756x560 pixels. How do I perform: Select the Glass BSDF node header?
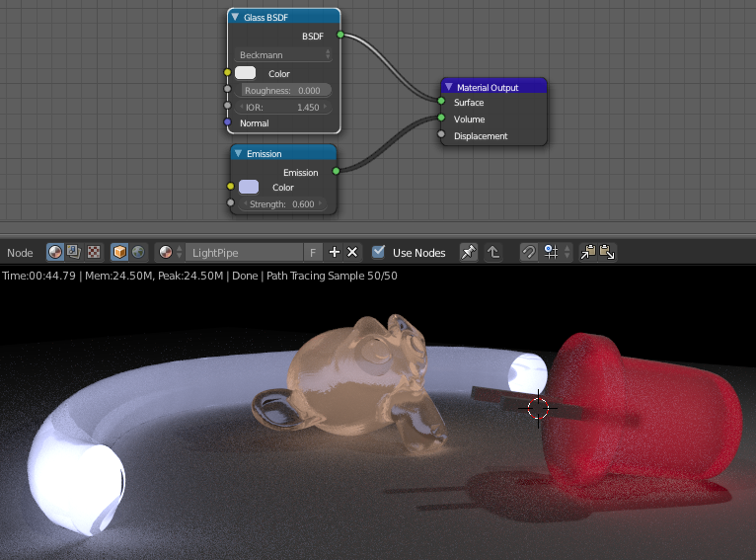[284, 17]
